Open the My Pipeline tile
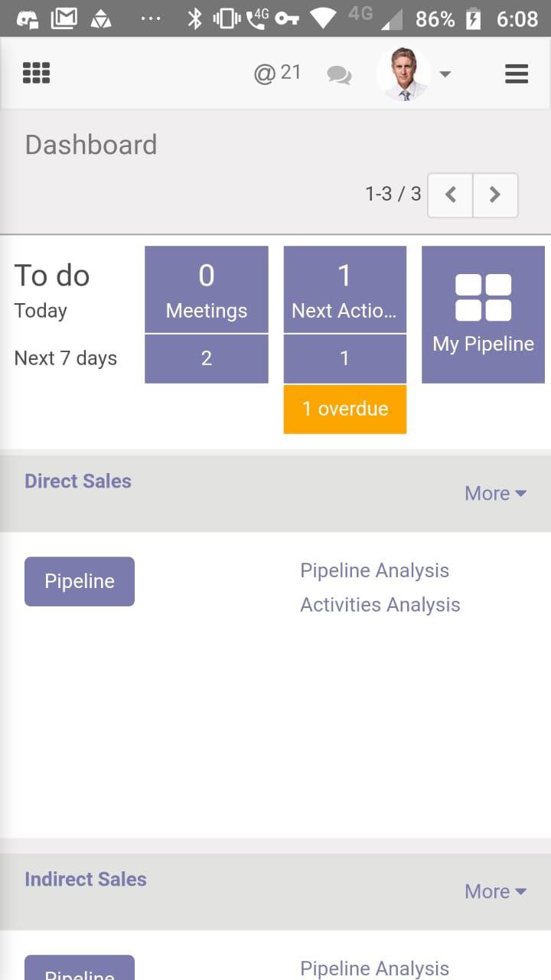The image size is (551, 980). 483,314
